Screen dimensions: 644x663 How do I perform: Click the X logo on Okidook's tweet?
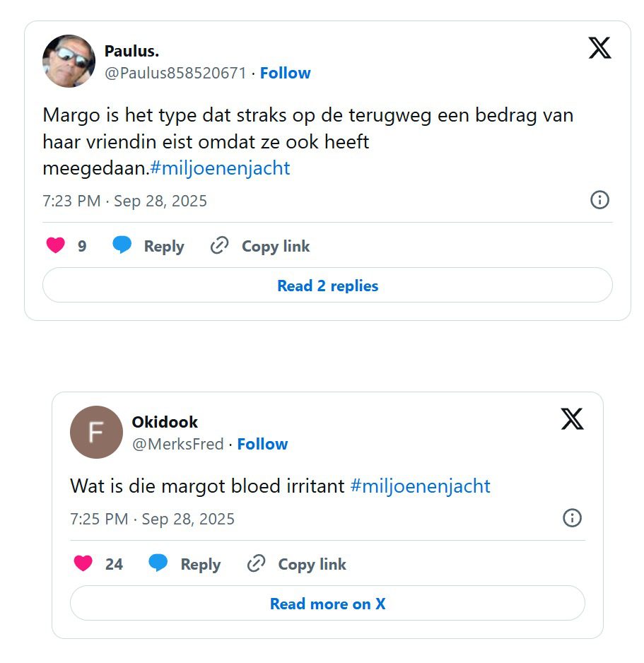click(x=572, y=419)
